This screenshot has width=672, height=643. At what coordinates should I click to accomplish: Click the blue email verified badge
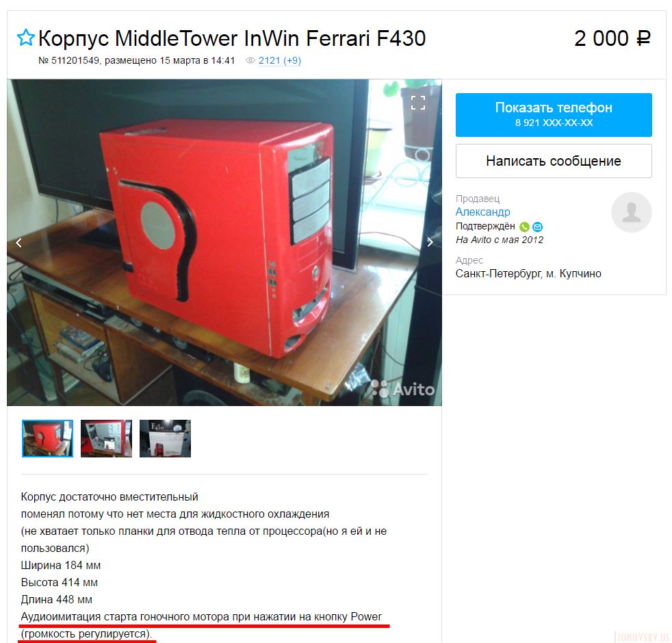(537, 227)
